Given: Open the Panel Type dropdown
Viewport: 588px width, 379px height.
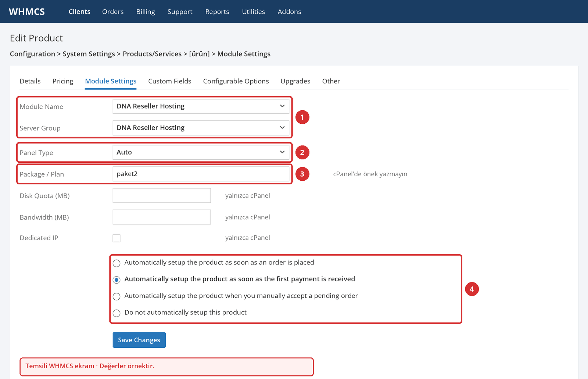Looking at the screenshot, I should pos(201,152).
